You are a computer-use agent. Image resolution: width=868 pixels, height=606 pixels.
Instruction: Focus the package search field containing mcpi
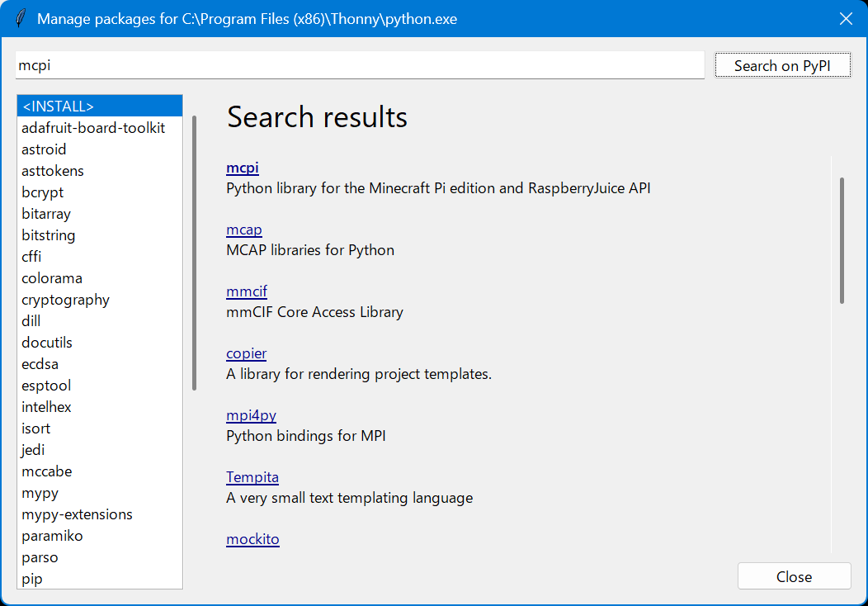click(x=360, y=65)
